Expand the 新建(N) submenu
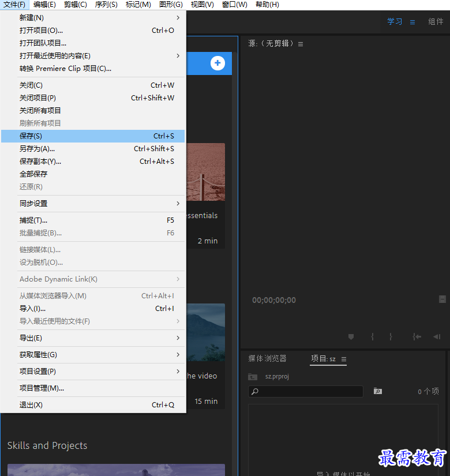 [93, 18]
